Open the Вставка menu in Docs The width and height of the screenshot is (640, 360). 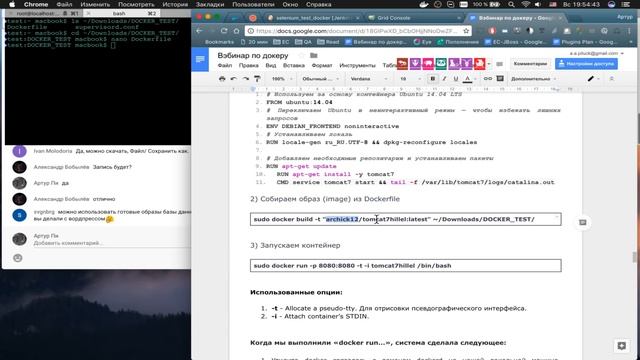pos(293,65)
